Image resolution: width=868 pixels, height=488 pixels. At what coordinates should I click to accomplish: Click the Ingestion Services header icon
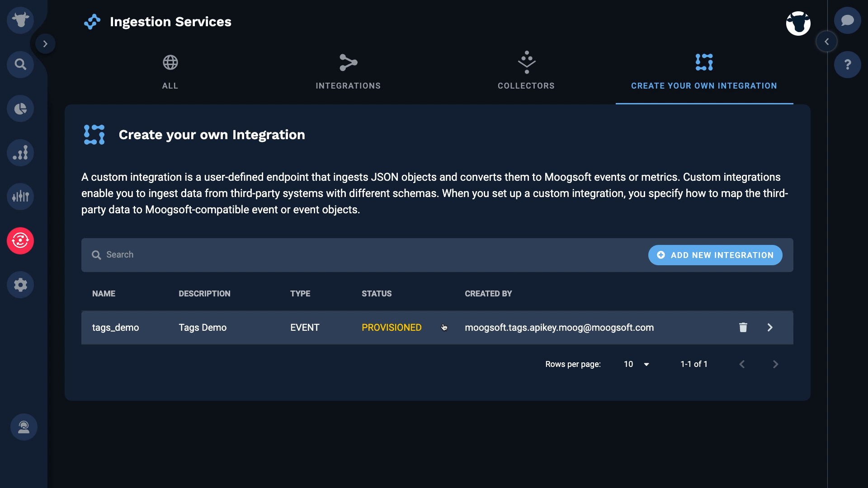[x=92, y=22]
